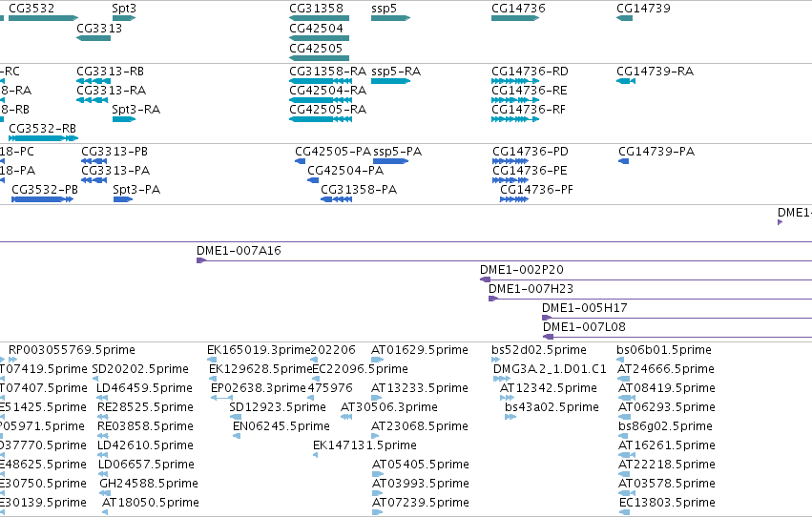Select protein CG14736-PE

[510, 180]
